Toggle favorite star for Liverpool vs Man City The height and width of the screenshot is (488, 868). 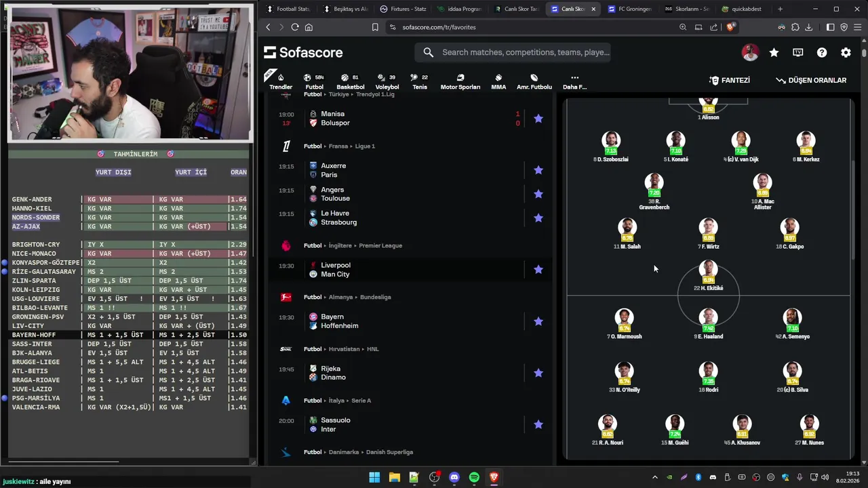538,270
